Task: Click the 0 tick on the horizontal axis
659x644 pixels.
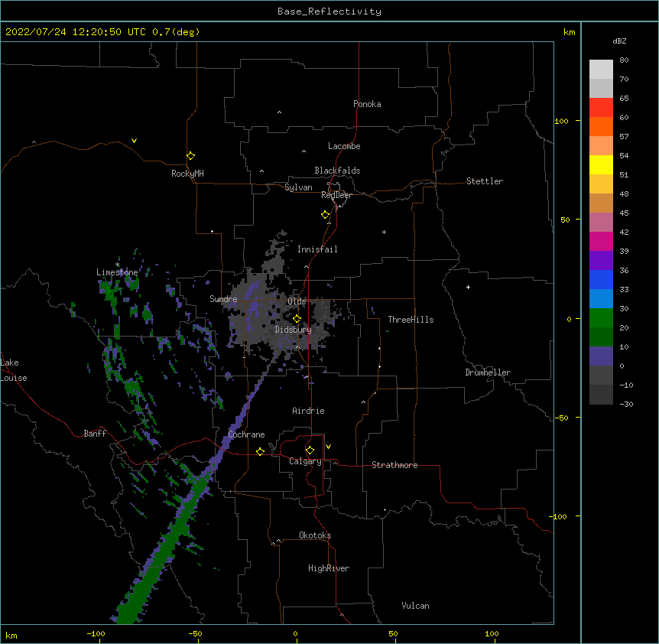Action: pos(295,634)
